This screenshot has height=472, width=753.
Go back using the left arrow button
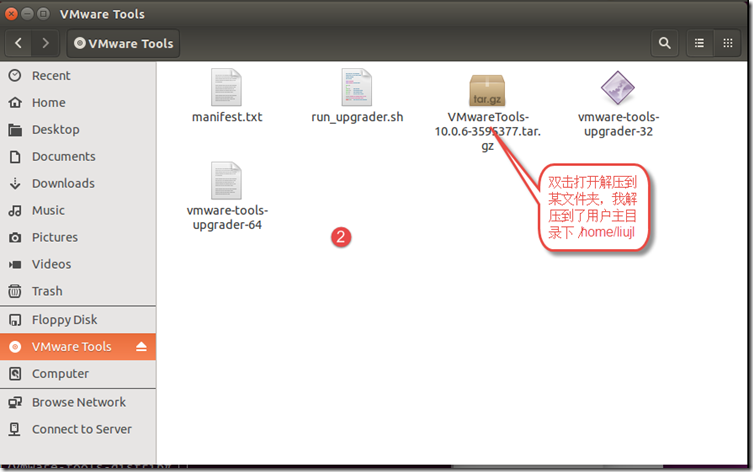(18, 43)
